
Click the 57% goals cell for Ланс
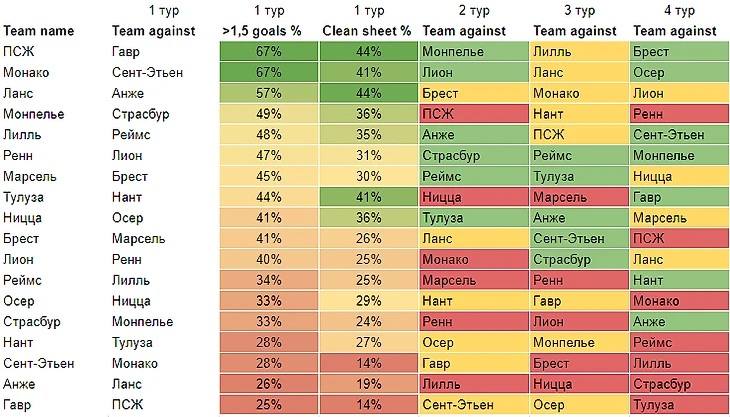point(266,93)
